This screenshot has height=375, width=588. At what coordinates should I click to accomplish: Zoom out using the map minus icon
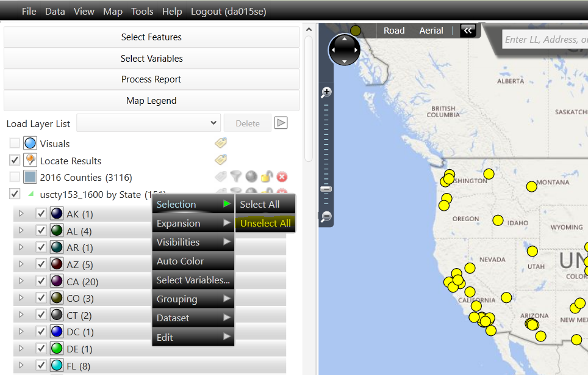(326, 217)
